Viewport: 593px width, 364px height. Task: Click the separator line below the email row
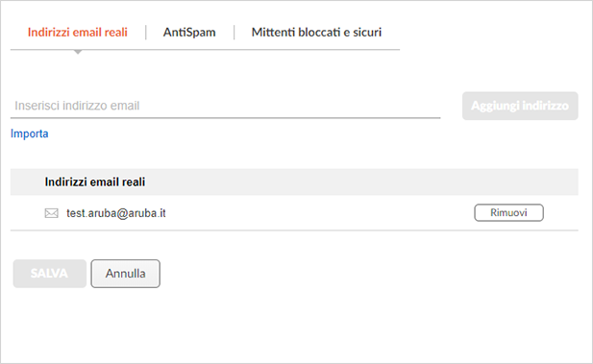point(294,231)
